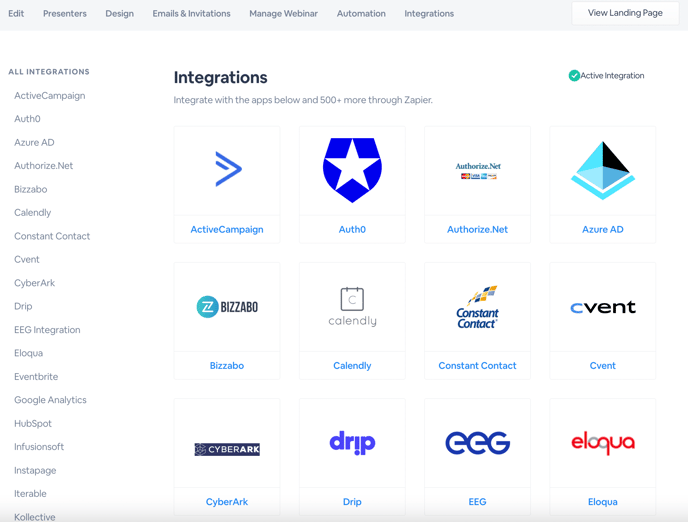Open the EEG card link
Screen dimensions: 688x522
click(477, 501)
